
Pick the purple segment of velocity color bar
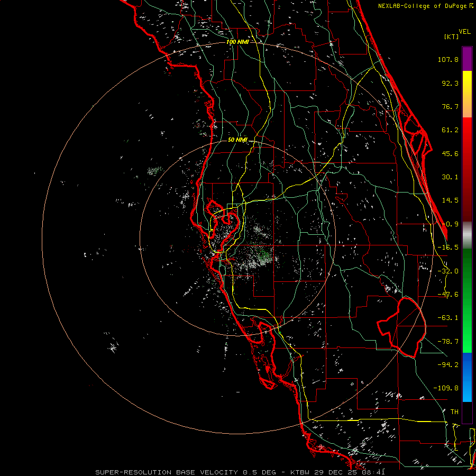coord(467,59)
